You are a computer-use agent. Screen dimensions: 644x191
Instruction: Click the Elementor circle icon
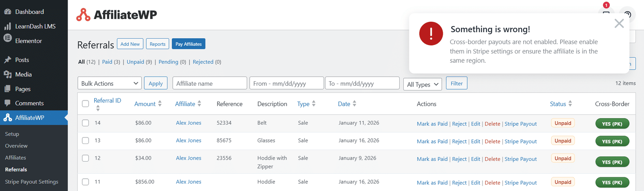(x=8, y=38)
